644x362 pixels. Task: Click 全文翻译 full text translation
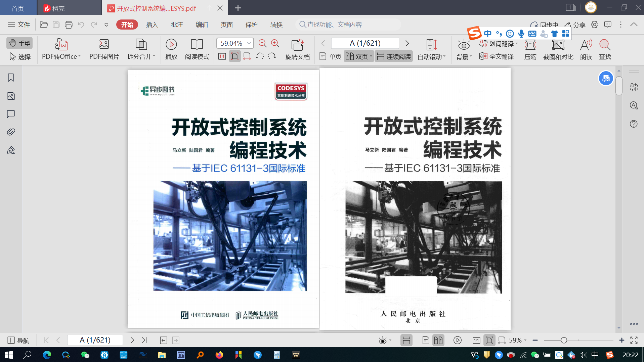[497, 56]
